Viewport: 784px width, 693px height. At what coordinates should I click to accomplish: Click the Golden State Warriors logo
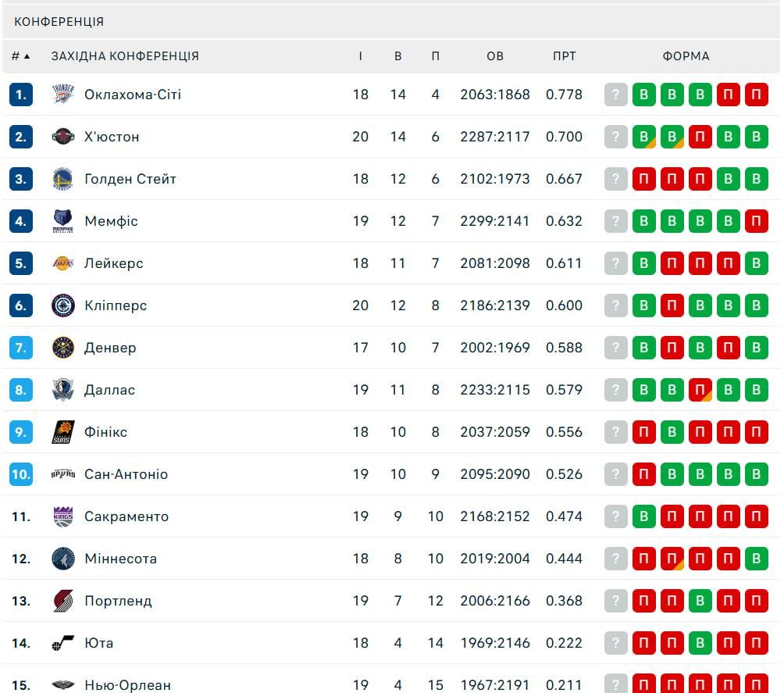(63, 179)
